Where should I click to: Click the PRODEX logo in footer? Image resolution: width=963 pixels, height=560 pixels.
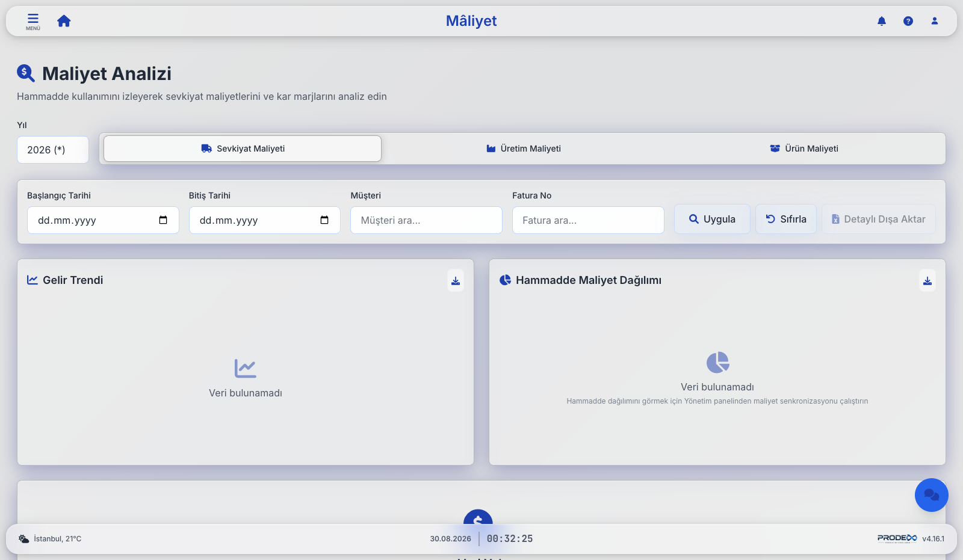pos(897,538)
